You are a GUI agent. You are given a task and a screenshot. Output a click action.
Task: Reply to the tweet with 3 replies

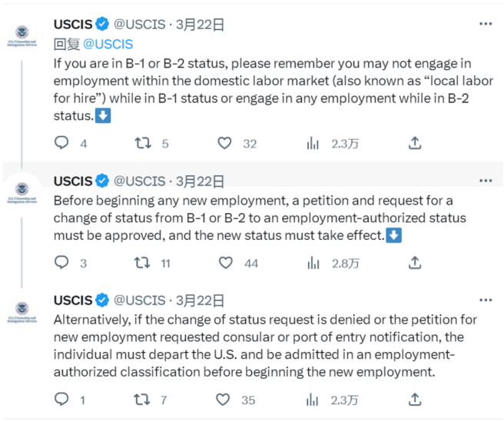(x=62, y=263)
